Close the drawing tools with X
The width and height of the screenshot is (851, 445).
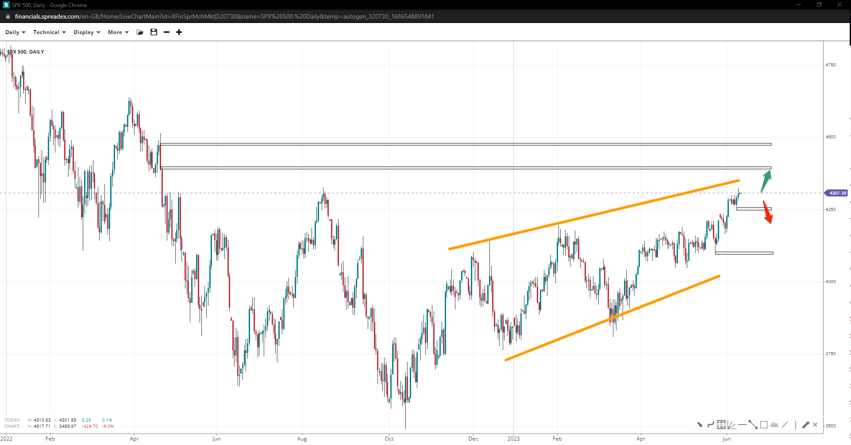click(815, 425)
